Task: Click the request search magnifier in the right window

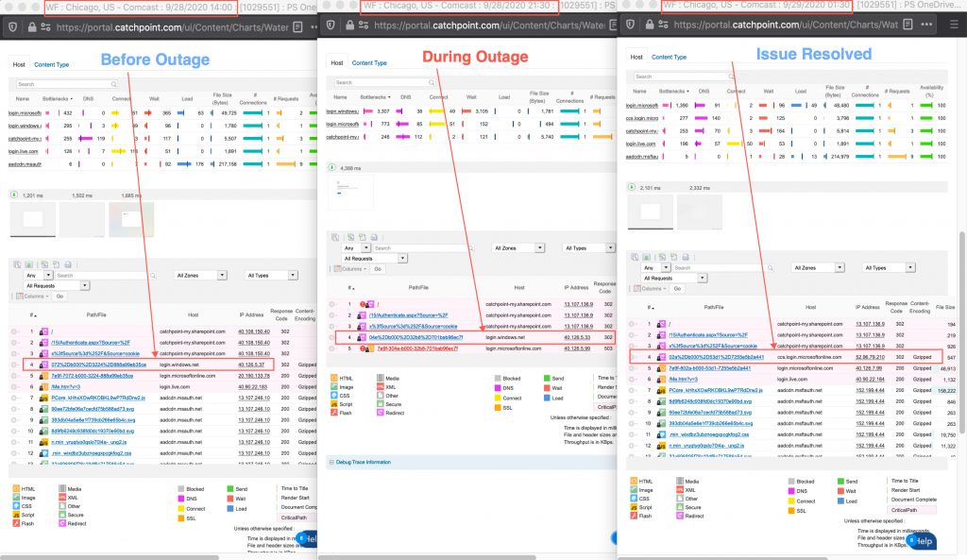Action: (770, 267)
